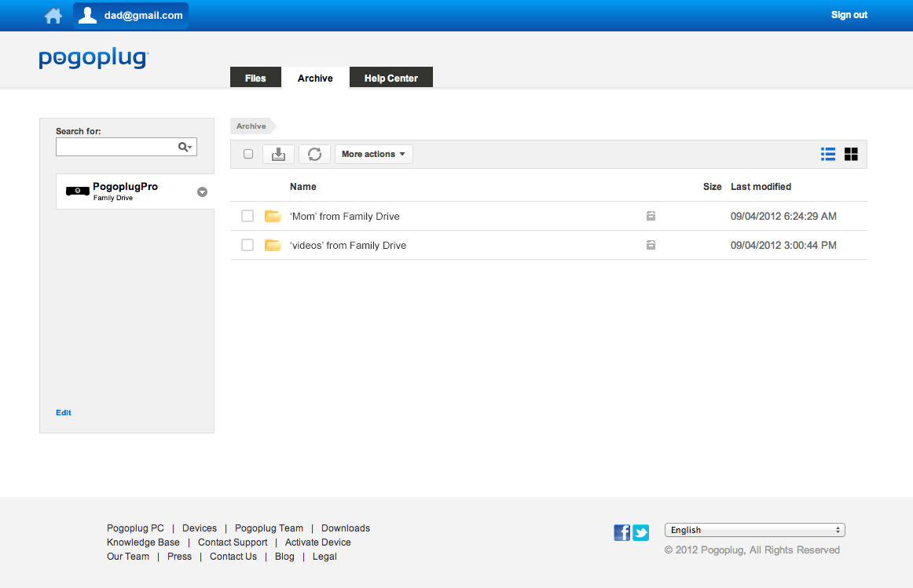Switch to list view
Screen dimensions: 913x588
pos(827,154)
